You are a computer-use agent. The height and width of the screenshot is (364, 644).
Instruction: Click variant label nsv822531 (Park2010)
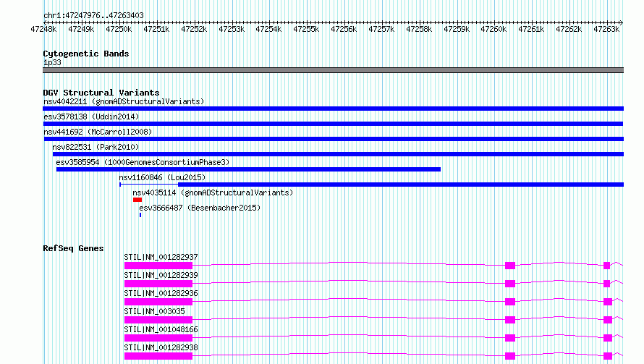[x=96, y=147]
